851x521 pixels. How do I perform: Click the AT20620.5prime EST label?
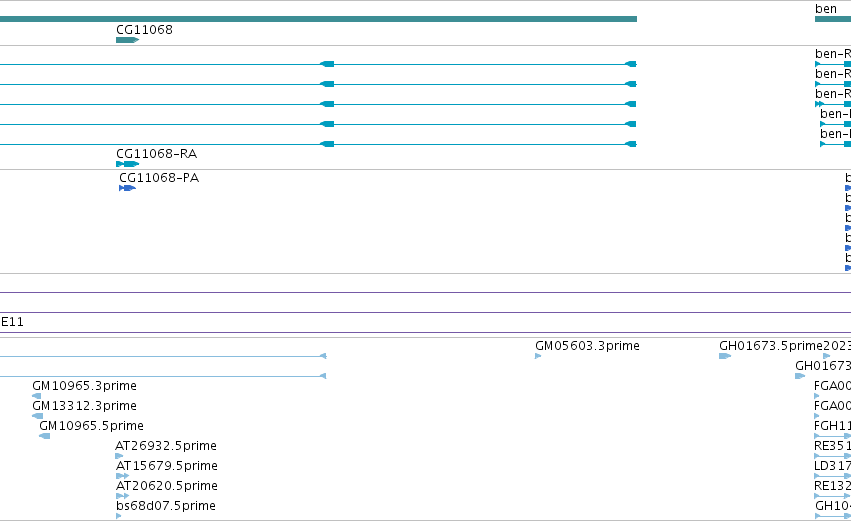point(167,486)
